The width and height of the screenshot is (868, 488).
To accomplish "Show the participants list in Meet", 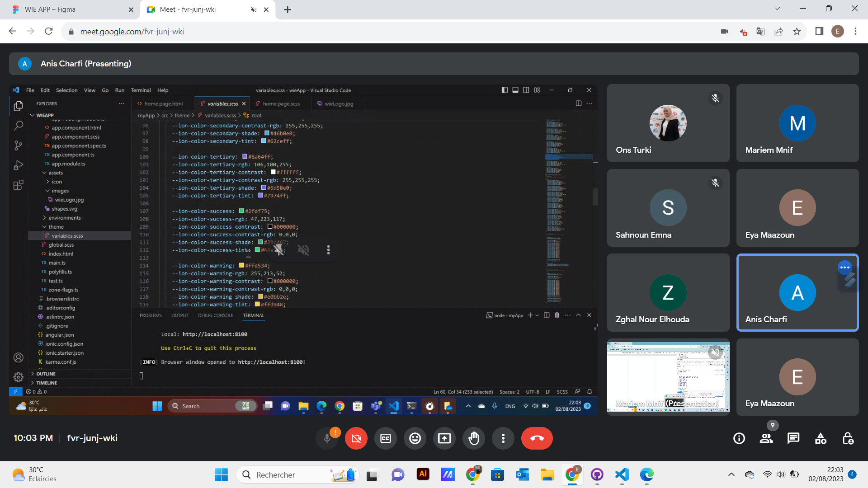I will tap(766, 438).
